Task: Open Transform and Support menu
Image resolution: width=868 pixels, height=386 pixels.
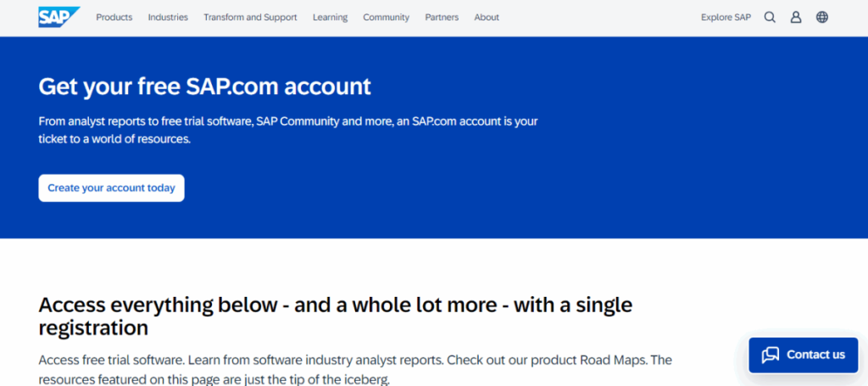Action: (x=250, y=17)
